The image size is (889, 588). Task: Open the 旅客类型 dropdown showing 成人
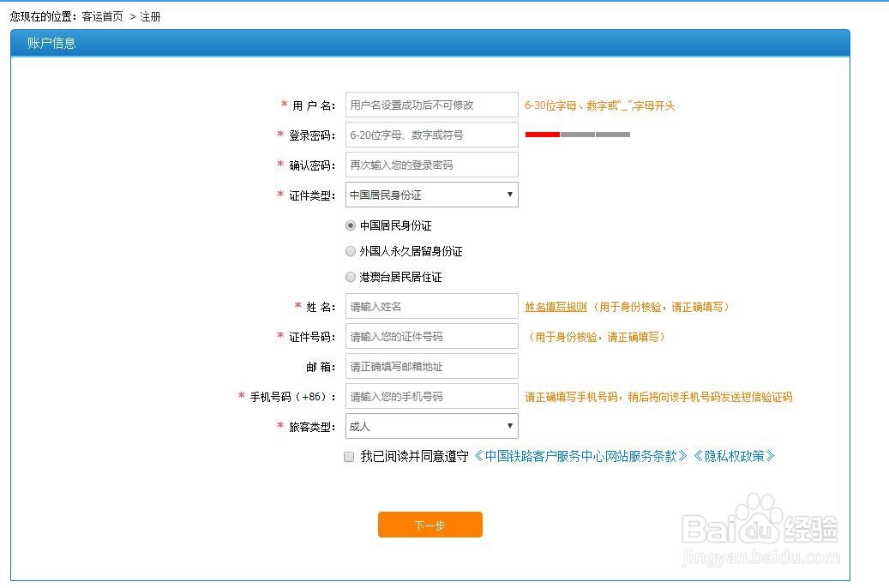point(431,426)
